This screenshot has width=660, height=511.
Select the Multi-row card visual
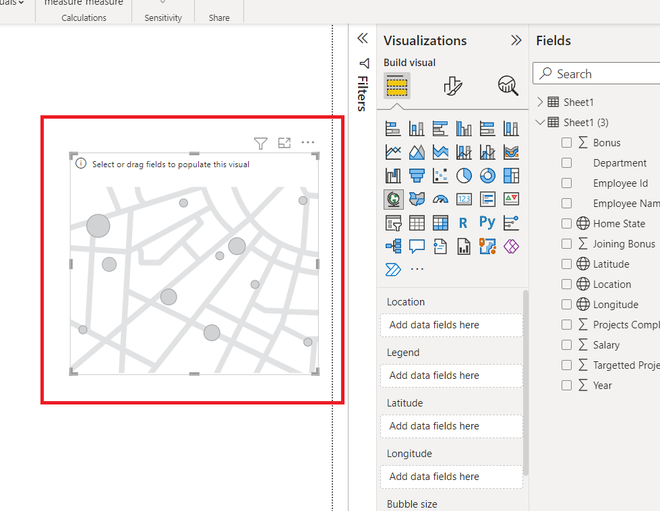pyautogui.click(x=487, y=199)
